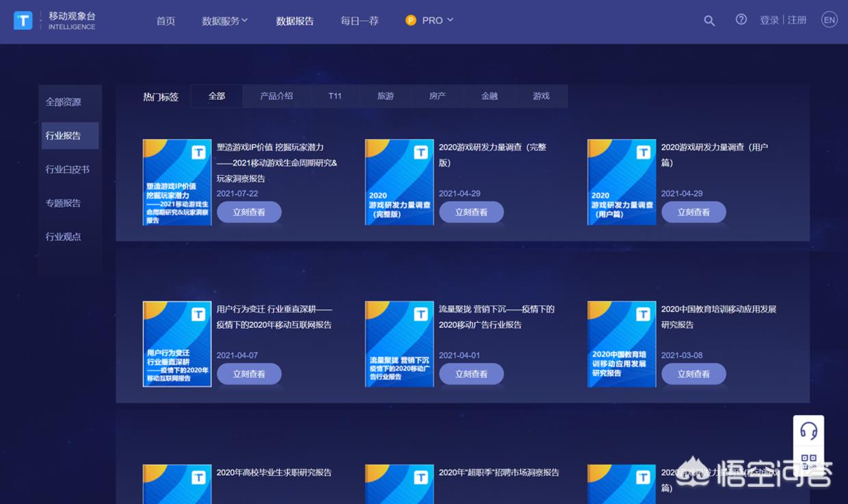Open title 塑造游戏IP价值 挖掘玩家潜力
This screenshot has height=504, width=848.
(277, 163)
